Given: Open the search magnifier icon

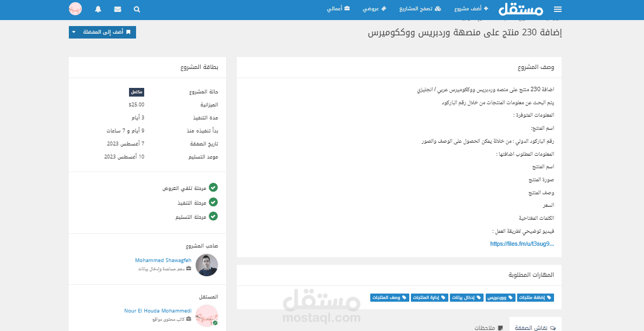Looking at the screenshot, I should (x=137, y=9).
